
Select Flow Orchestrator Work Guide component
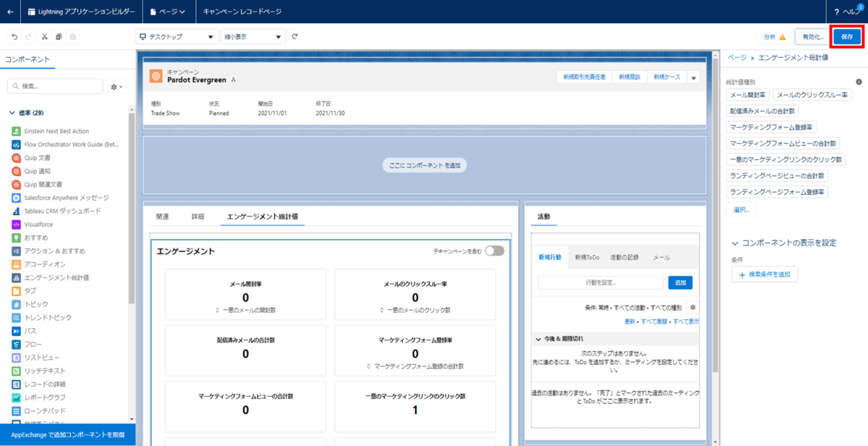(x=65, y=144)
